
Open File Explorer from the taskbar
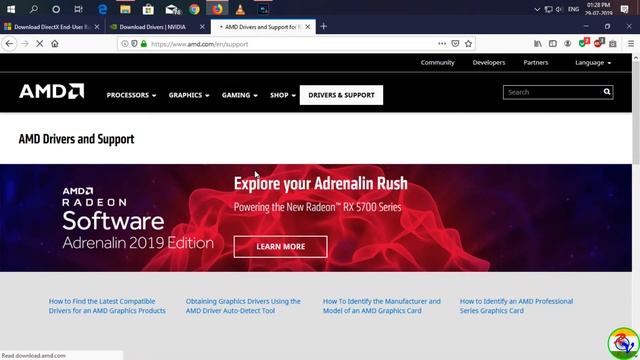pyautogui.click(x=125, y=9)
